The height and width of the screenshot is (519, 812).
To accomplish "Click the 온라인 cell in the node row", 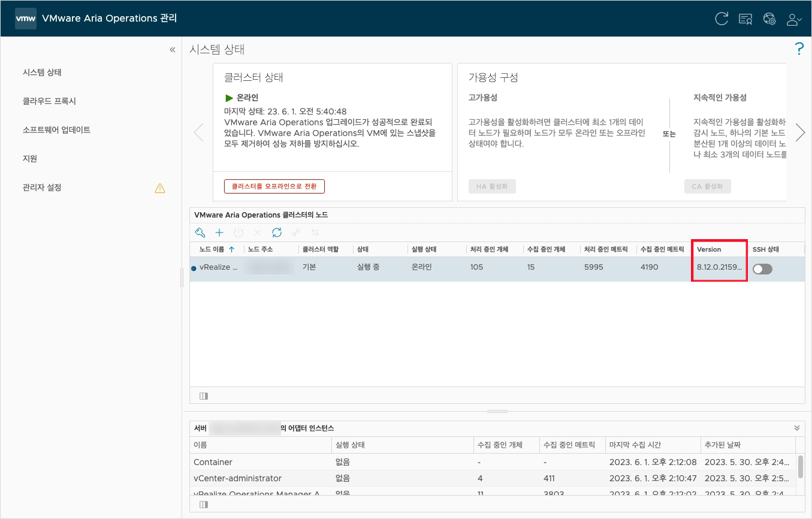I will pos(421,267).
